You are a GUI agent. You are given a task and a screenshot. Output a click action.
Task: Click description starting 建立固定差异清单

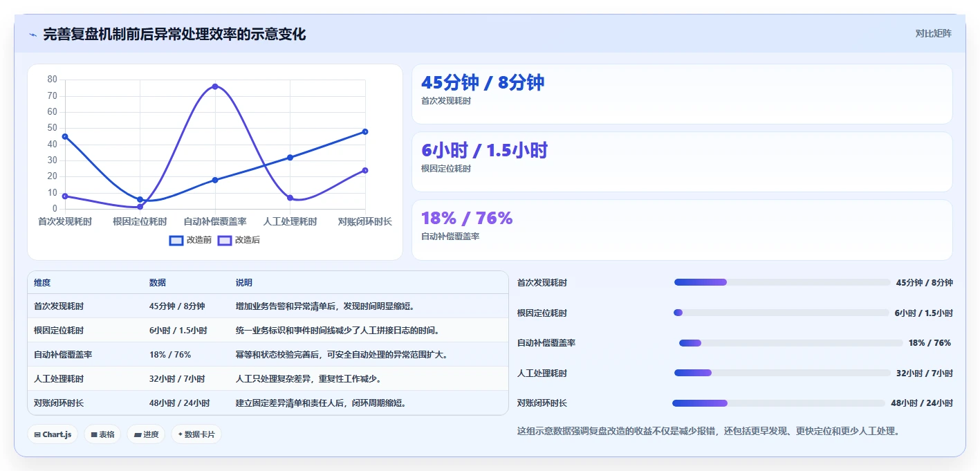[x=321, y=403]
